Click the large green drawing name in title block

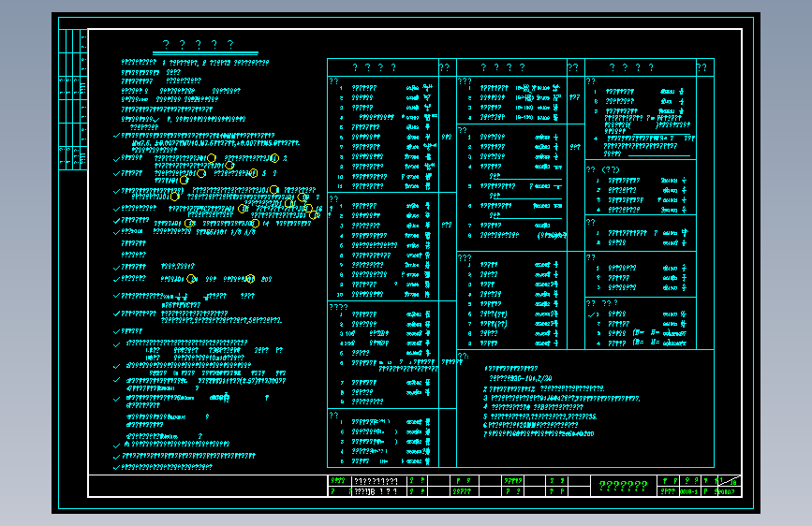tap(623, 486)
